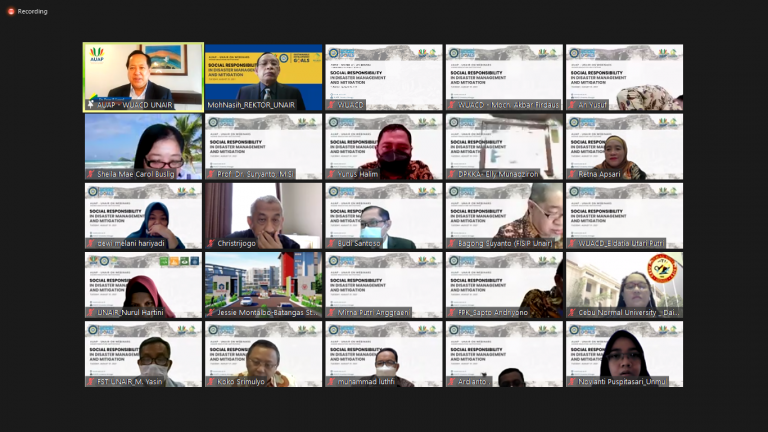The image size is (768, 432).
Task: Click muted mic icon beside Koko Srimulyo
Action: pos(211,381)
